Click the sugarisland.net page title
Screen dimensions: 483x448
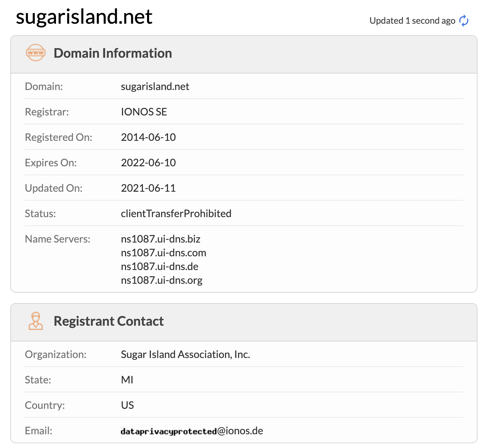[84, 16]
